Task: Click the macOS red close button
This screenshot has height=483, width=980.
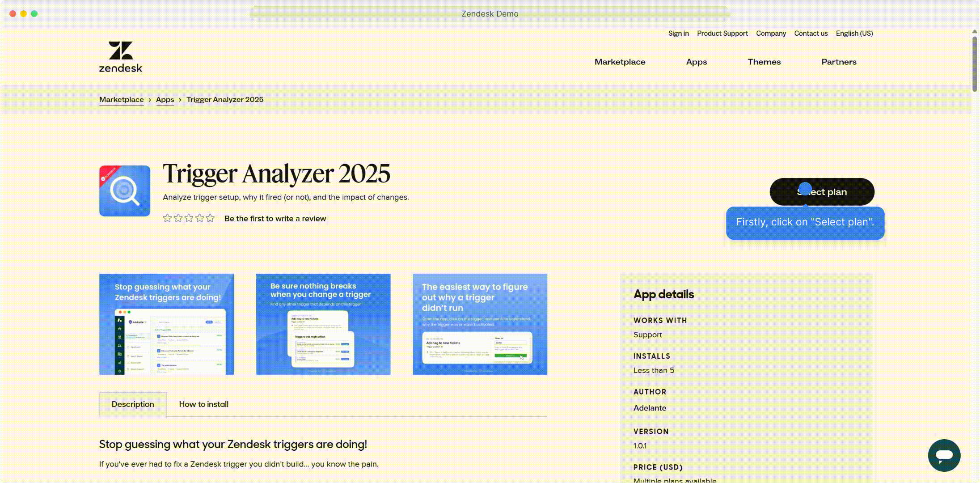Action: (13, 14)
